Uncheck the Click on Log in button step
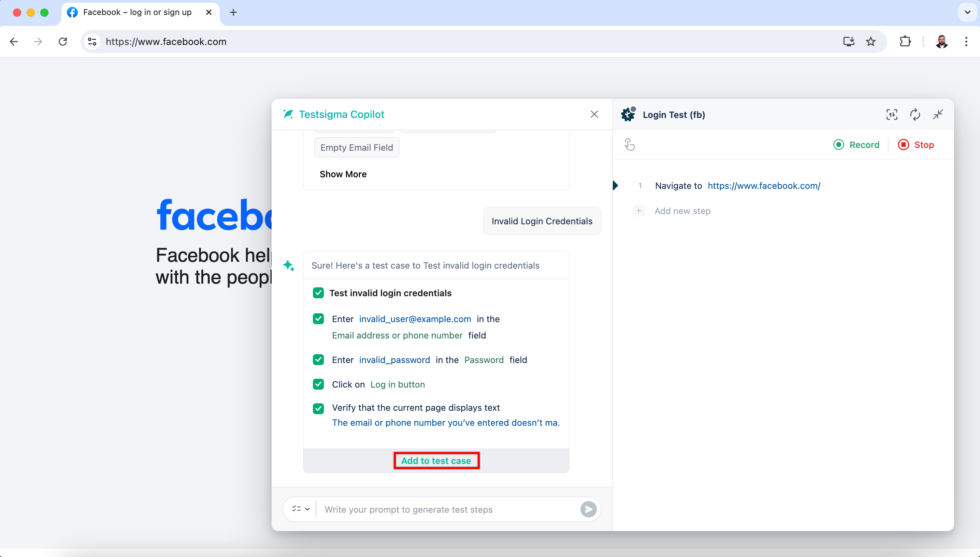This screenshot has width=980, height=557. [x=318, y=384]
